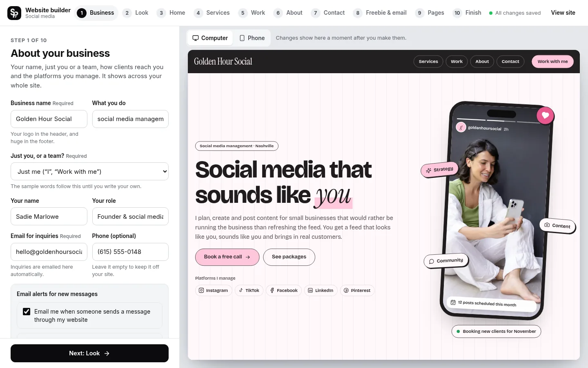Click the Phone device icon
The height and width of the screenshot is (368, 588).
tap(242, 38)
